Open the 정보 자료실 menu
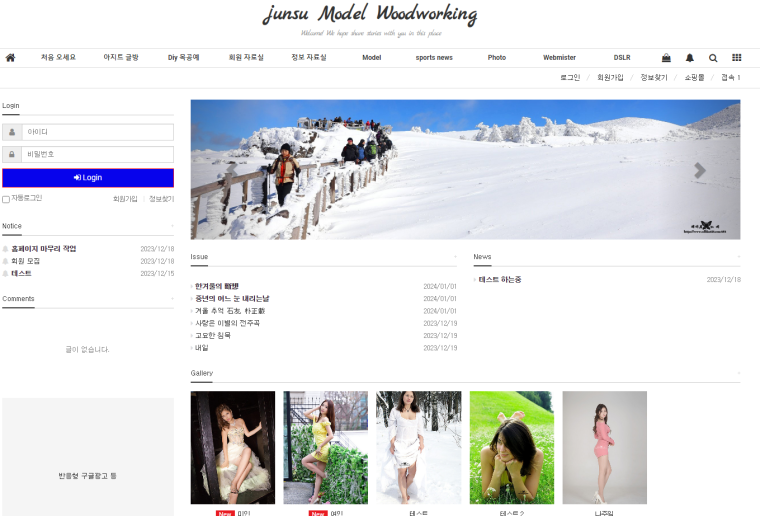This screenshot has height=516, width=760. (x=309, y=57)
